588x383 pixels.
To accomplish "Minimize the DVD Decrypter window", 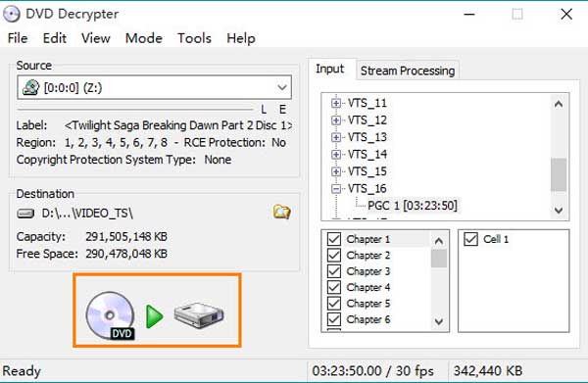I will (x=469, y=15).
